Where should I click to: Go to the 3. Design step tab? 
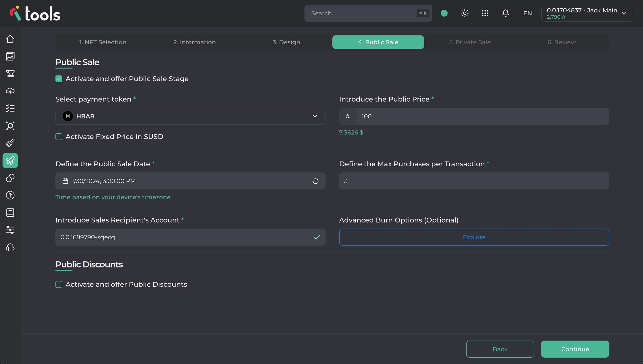tap(286, 42)
